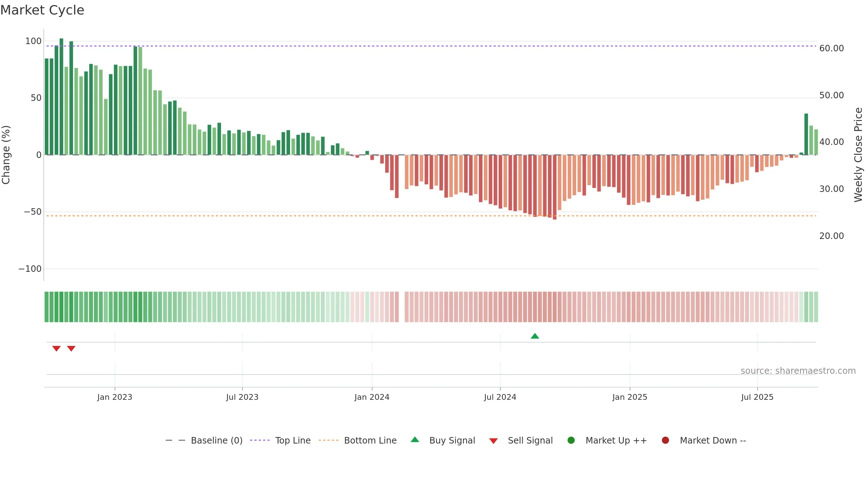
Task: Click the tall dark green bar at the chart's far right
Action: click(x=806, y=134)
